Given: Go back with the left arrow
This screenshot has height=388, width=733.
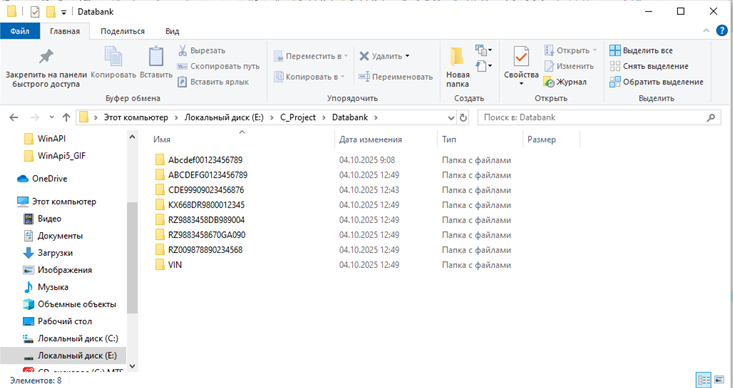Looking at the screenshot, I should tap(14, 117).
